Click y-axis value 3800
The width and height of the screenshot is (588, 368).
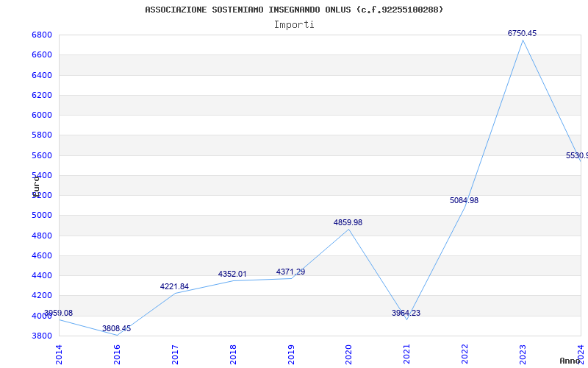[x=42, y=336]
